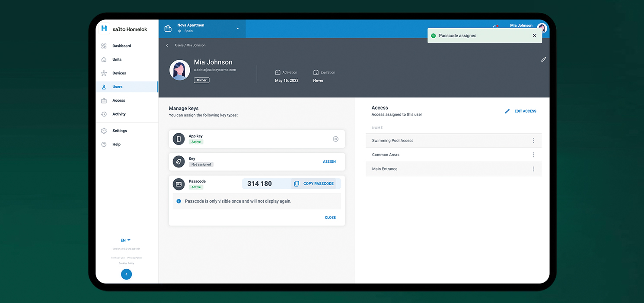Click the Not assigned status badge
The height and width of the screenshot is (303, 644).
pyautogui.click(x=201, y=164)
